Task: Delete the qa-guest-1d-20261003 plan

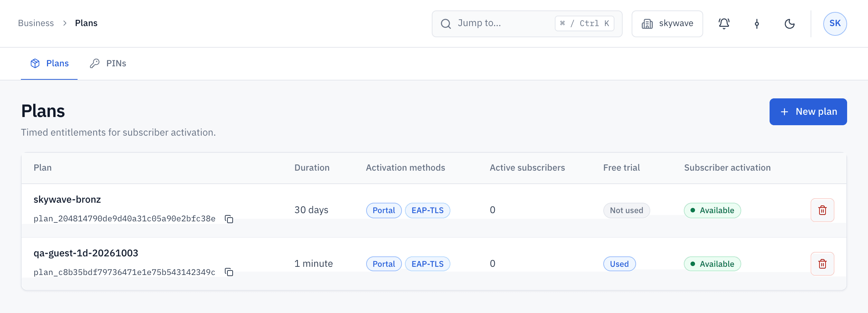Action: pos(822,264)
